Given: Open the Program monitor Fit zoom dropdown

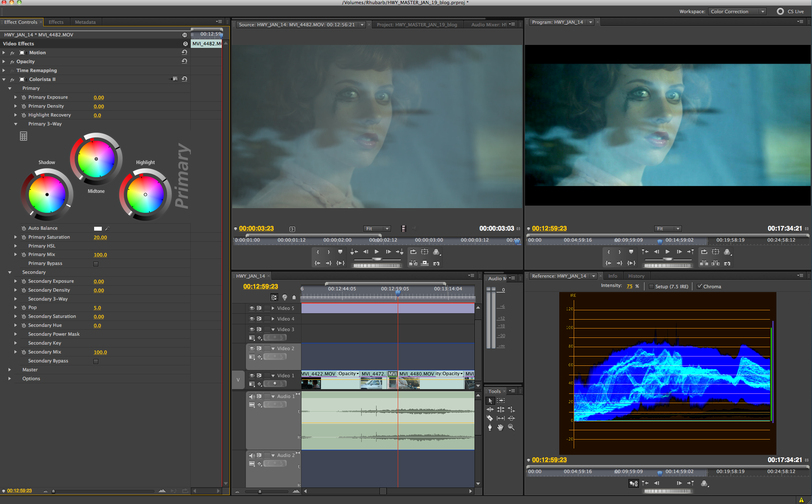Looking at the screenshot, I should 668,228.
